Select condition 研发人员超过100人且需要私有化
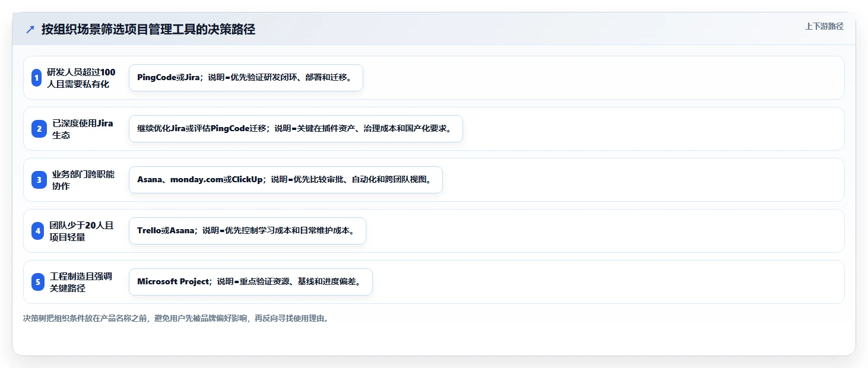The height and width of the screenshot is (368, 868). [81, 78]
